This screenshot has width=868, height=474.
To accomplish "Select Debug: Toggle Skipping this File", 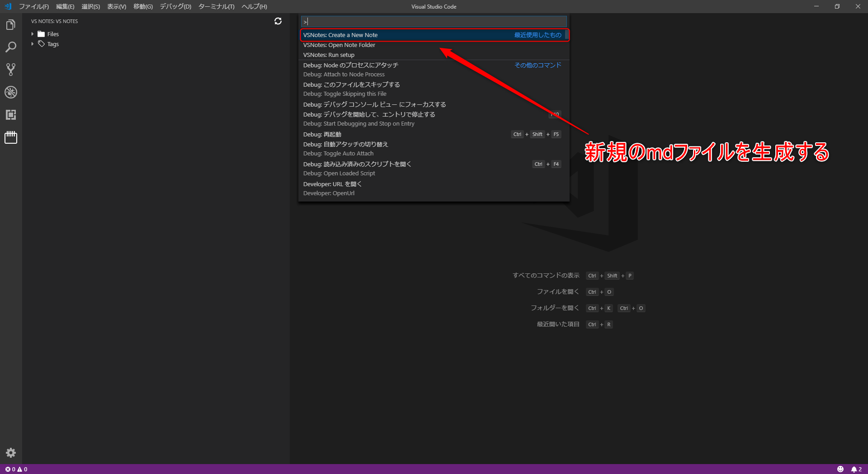I will coord(434,89).
